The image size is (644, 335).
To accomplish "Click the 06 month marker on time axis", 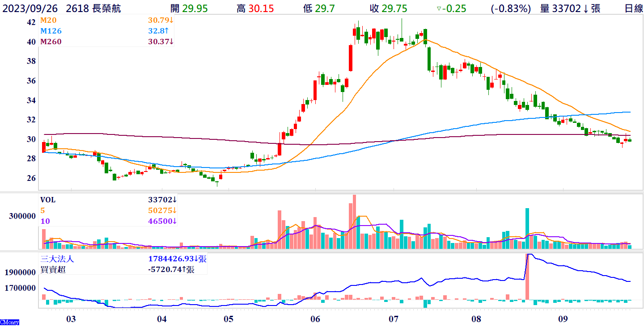I will pos(315,319).
